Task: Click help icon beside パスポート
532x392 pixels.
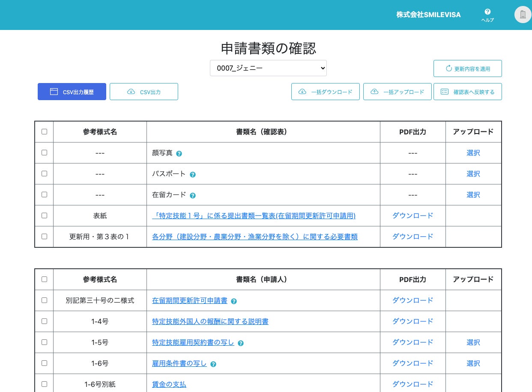Action: (x=193, y=175)
